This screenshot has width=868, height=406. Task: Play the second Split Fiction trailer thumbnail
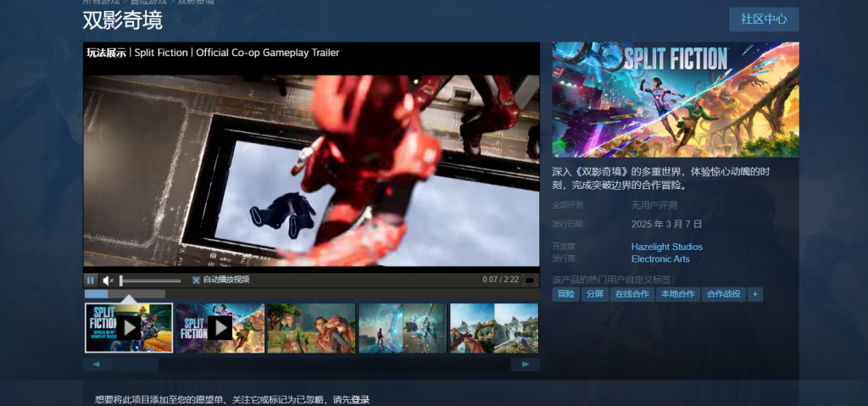click(x=220, y=328)
